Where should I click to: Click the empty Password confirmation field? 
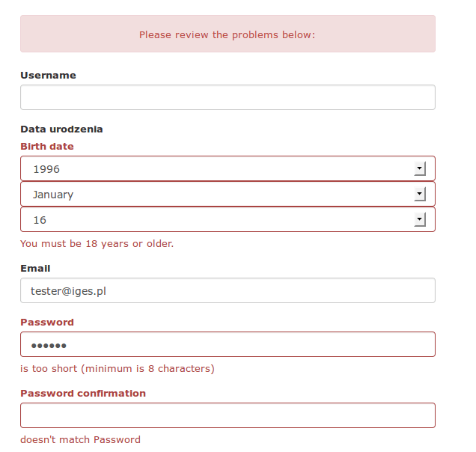coord(228,415)
